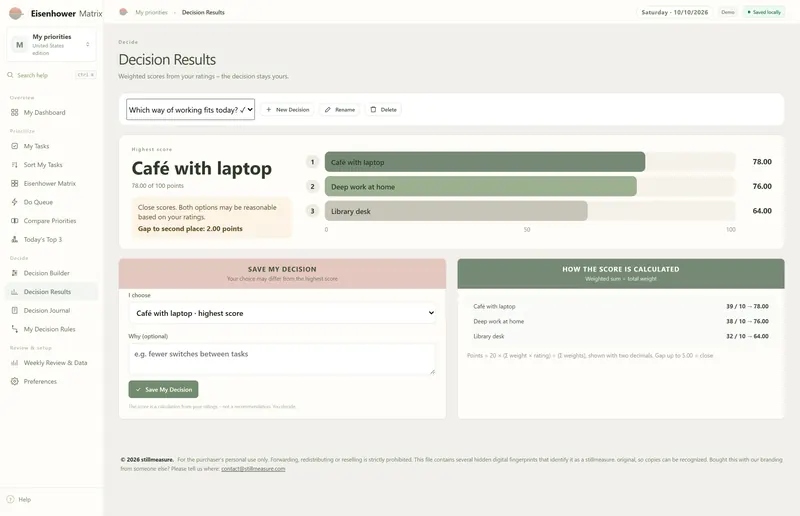Click the Saved locally status badge
The height and width of the screenshot is (516, 800).
[x=764, y=12]
